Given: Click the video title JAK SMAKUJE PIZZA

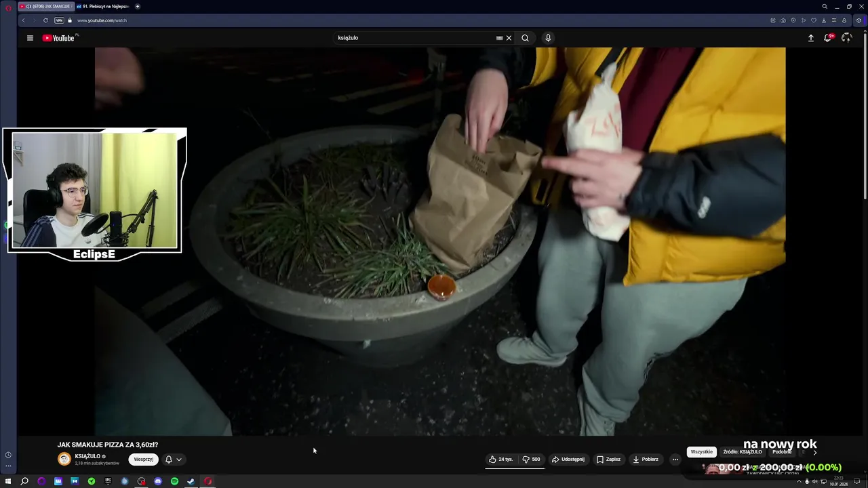Looking at the screenshot, I should point(108,445).
